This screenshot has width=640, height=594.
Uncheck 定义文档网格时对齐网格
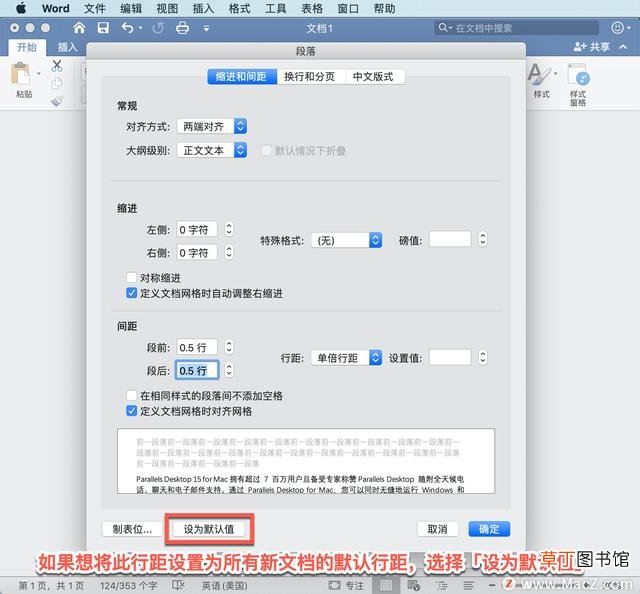tap(131, 411)
